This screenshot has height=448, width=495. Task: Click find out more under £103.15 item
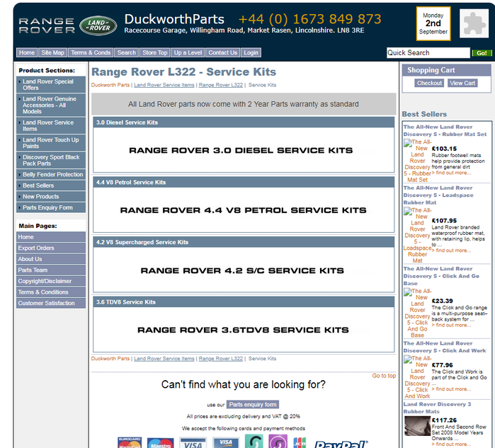point(451,173)
